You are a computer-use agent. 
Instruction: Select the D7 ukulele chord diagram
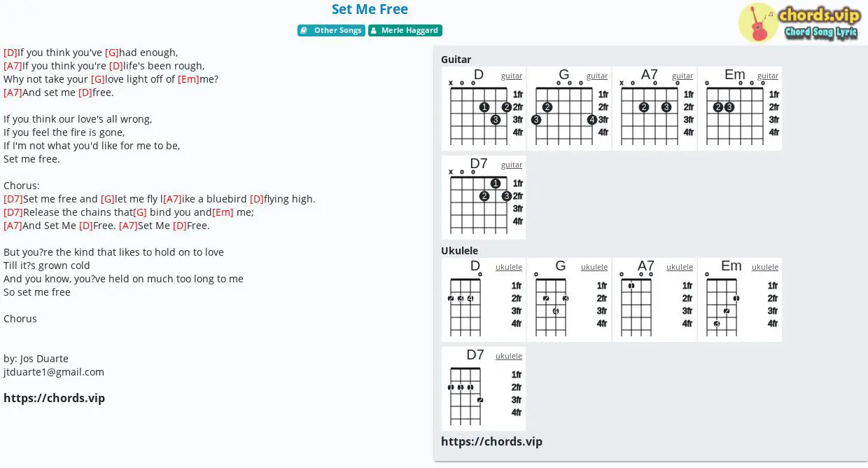[484, 389]
